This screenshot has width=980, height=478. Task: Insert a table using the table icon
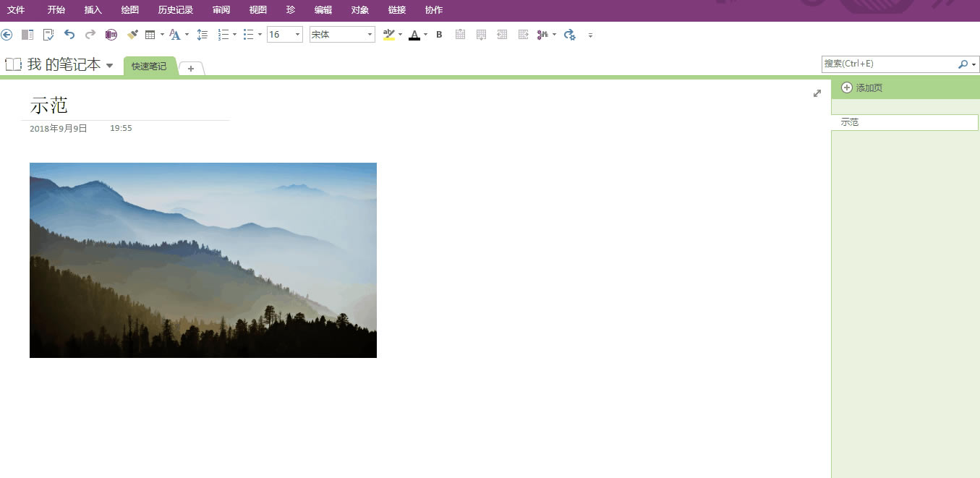coord(150,34)
